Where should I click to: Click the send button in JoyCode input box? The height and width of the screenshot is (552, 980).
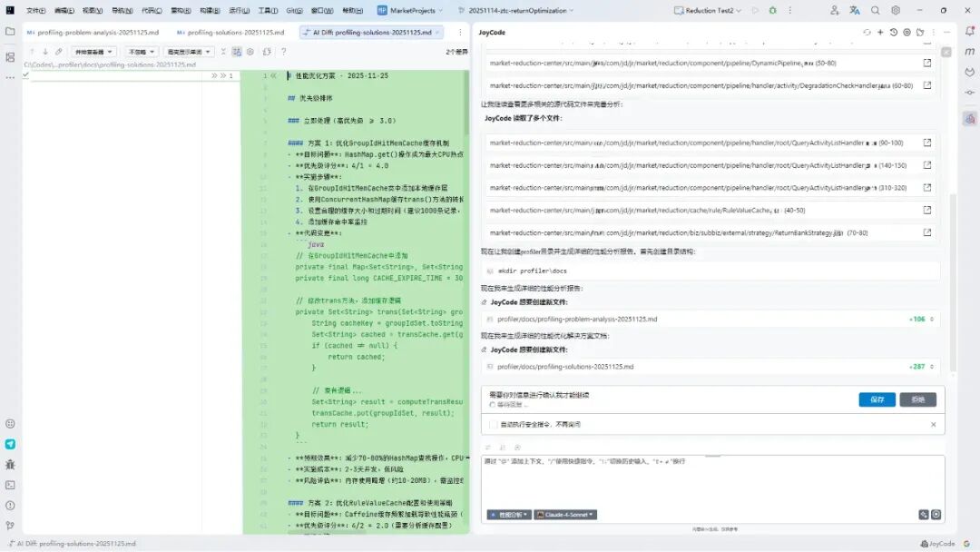(936, 515)
